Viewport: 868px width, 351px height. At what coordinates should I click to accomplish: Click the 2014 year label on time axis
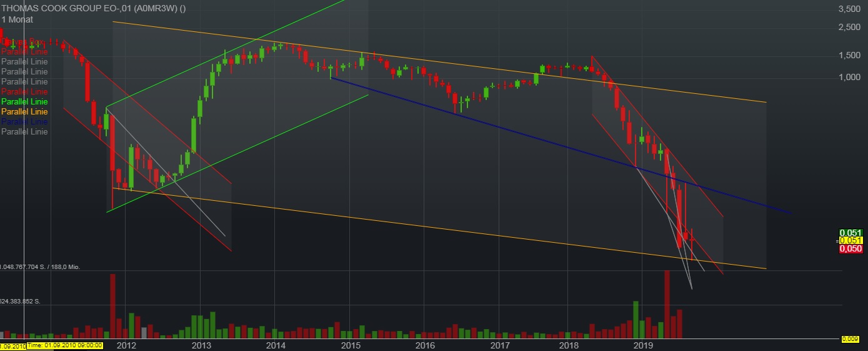[276, 345]
